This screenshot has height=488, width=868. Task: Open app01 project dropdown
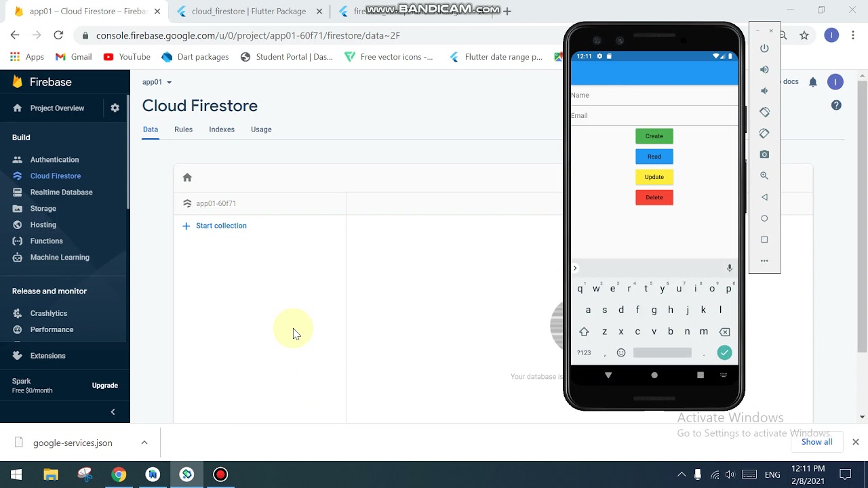[157, 82]
